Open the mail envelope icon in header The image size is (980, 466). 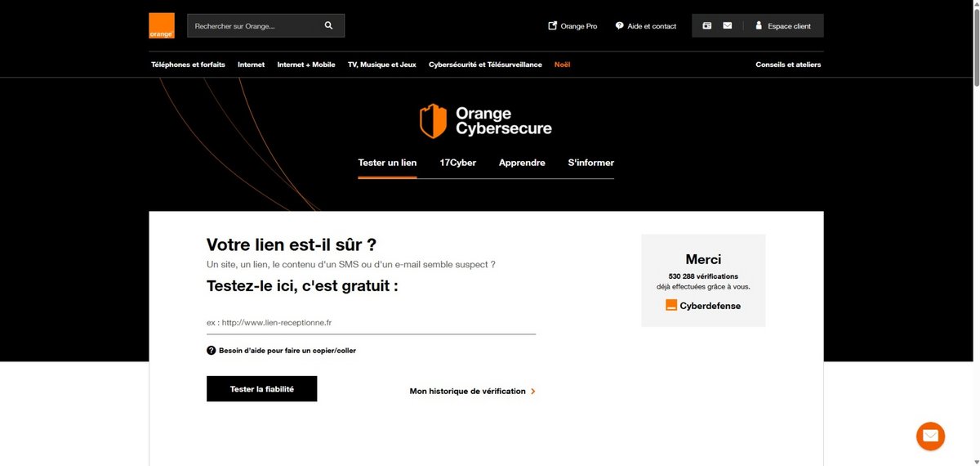[728, 25]
